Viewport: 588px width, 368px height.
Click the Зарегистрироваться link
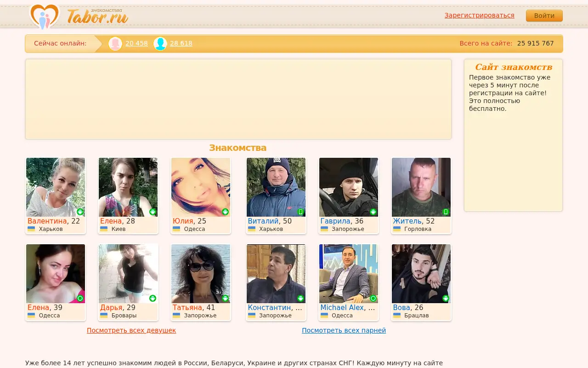(x=480, y=15)
